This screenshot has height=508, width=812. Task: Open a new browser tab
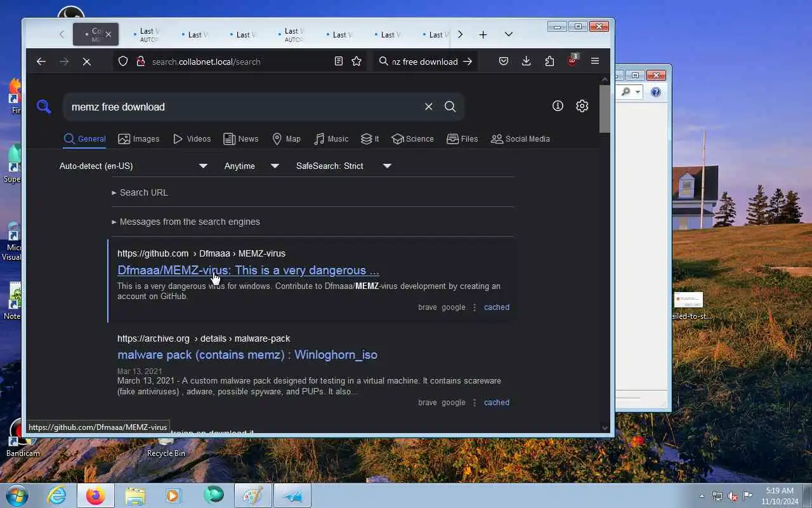click(x=483, y=34)
